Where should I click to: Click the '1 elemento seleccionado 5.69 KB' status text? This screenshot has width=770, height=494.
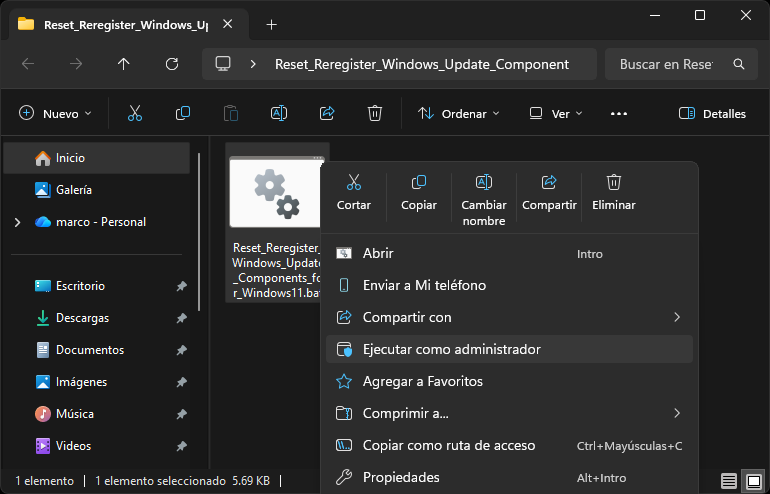click(x=182, y=481)
